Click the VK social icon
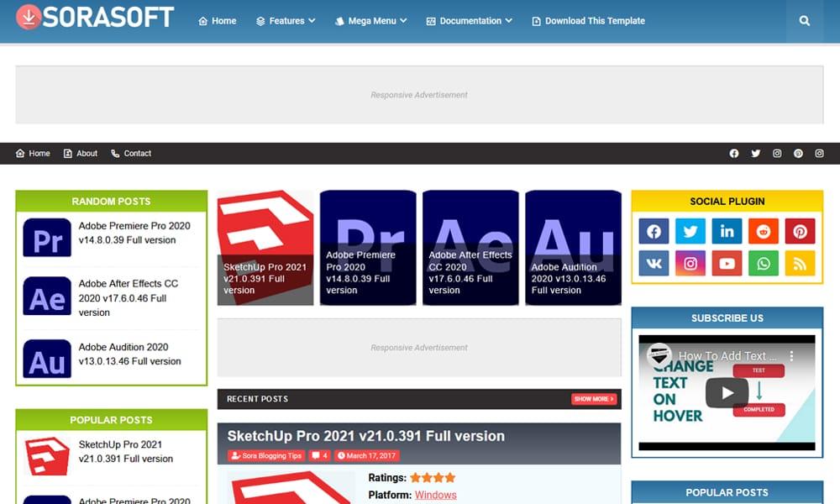 (654, 263)
